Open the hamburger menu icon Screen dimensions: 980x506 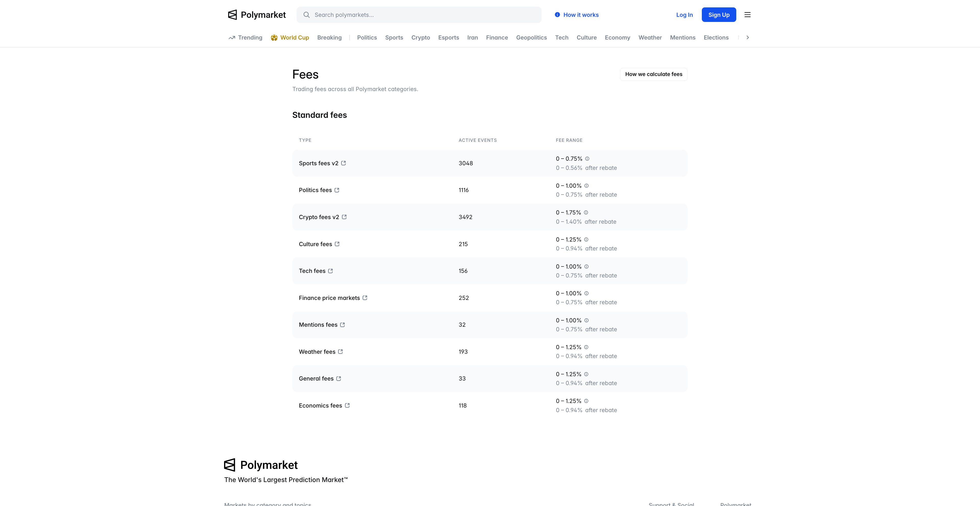(748, 15)
